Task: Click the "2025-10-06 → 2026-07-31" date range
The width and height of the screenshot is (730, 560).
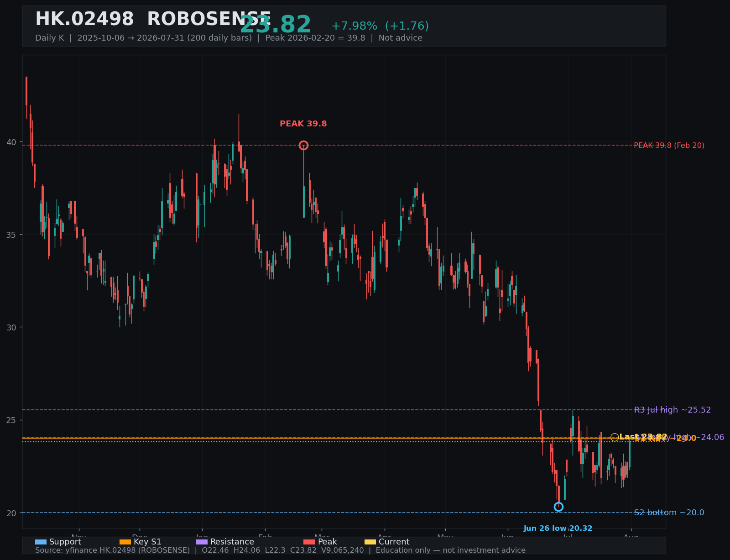Action: pyautogui.click(x=140, y=38)
